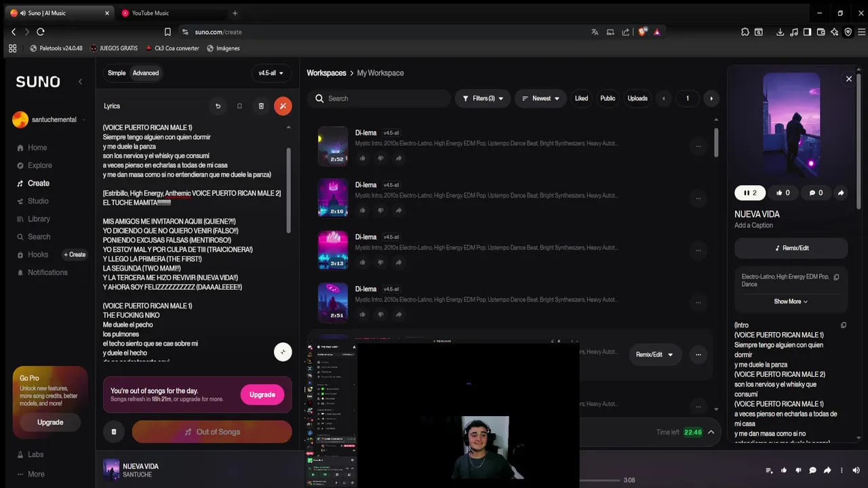The height and width of the screenshot is (488, 868).
Task: Open the play queue in the player bar
Action: pos(769,470)
